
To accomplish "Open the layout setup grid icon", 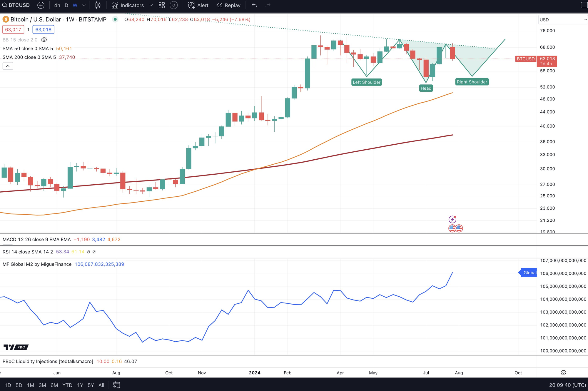I will 162,5.
